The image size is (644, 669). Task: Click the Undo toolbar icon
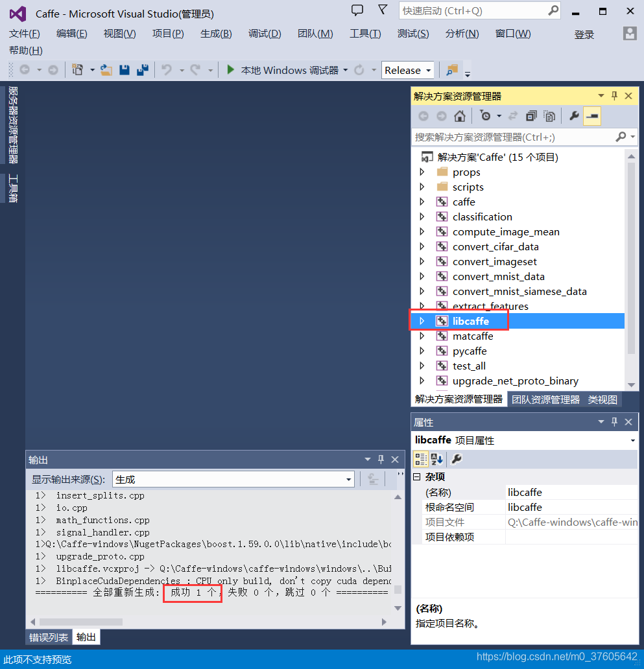pos(167,69)
